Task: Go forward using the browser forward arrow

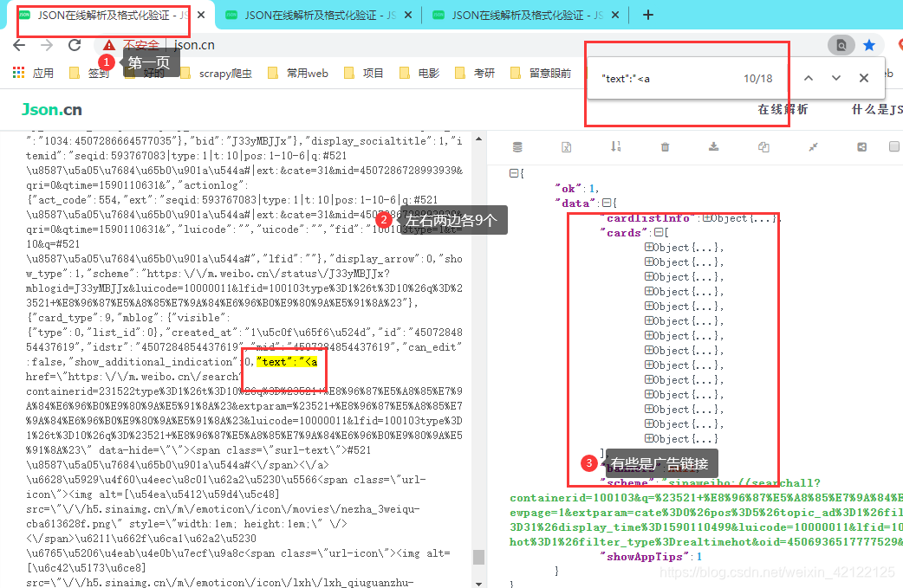Action: (x=47, y=45)
